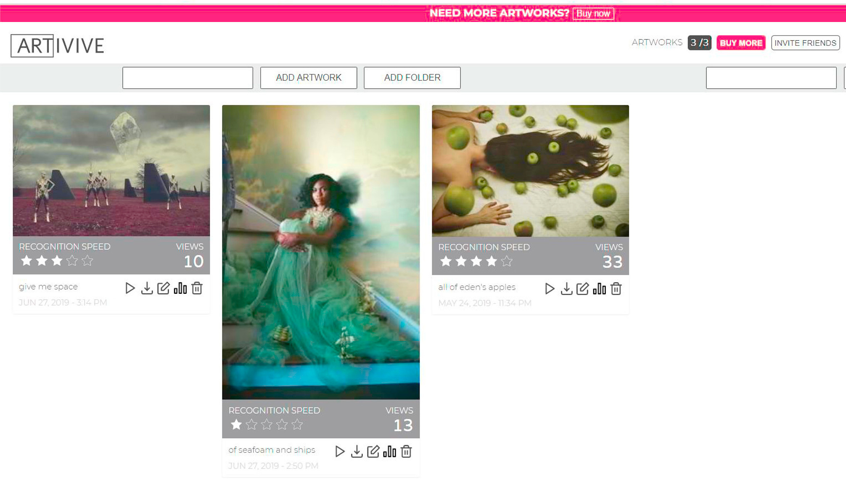This screenshot has width=846, height=504.
Task: Click the views count 33
Action: coord(612,262)
